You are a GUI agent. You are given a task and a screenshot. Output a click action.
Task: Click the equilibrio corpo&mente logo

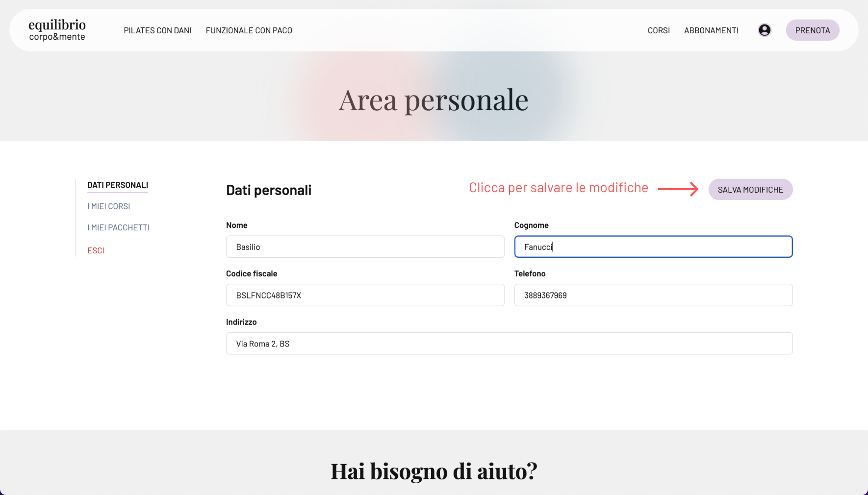(57, 30)
